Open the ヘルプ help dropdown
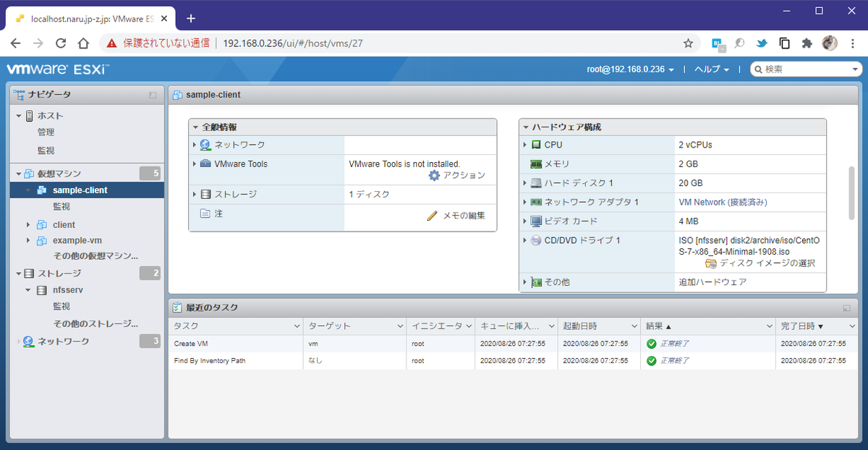This screenshot has height=450, width=868. (x=712, y=69)
